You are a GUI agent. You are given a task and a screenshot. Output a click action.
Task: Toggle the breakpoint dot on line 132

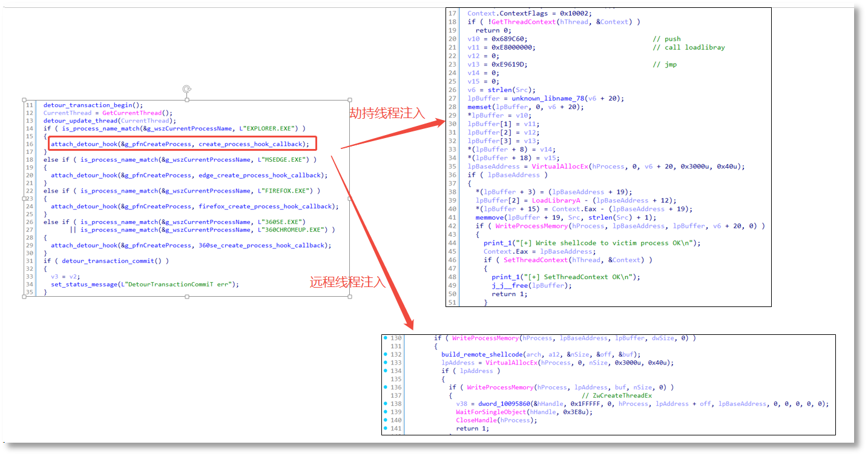[385, 354]
